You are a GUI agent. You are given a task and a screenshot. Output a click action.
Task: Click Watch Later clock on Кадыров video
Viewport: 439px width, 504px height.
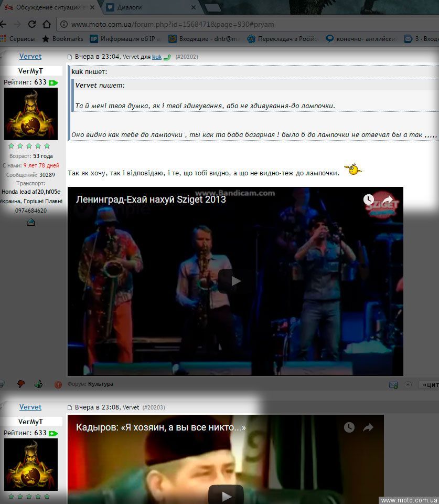point(349,427)
